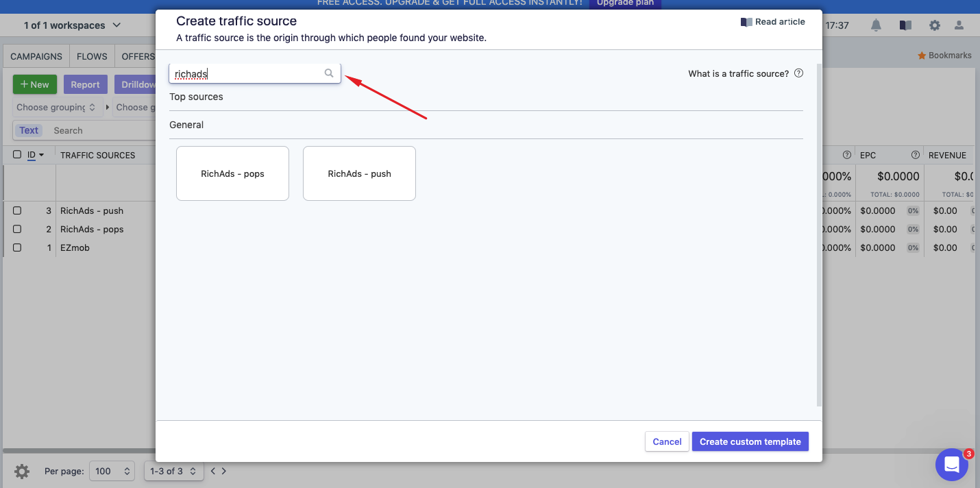Open the settings gear in top bar
Screen dimensions: 980x488
[x=935, y=25]
